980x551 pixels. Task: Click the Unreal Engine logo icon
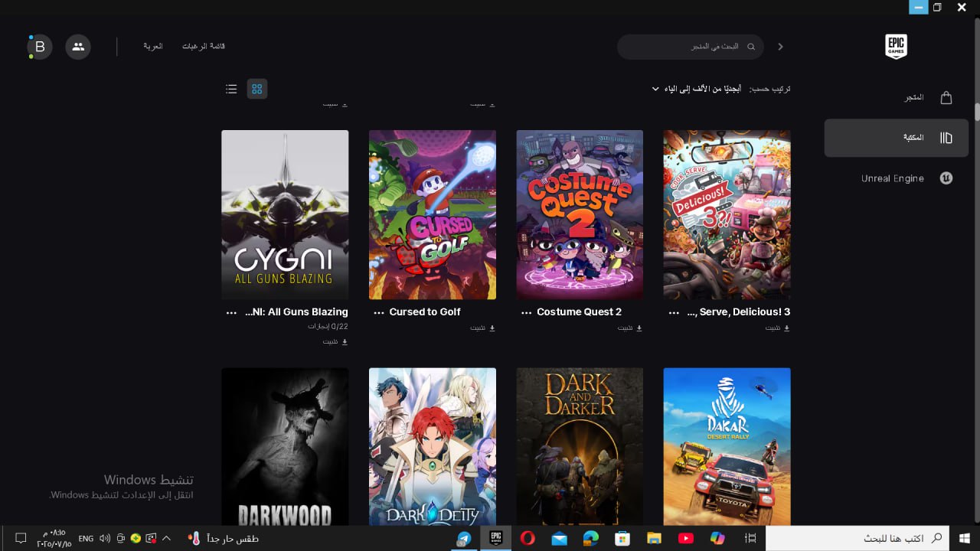946,178
